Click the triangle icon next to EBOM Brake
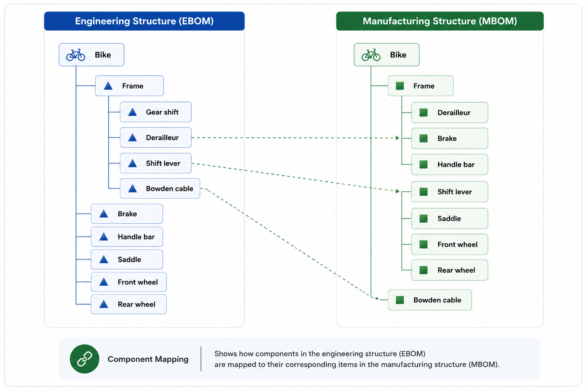The image size is (588, 392). coord(104,214)
